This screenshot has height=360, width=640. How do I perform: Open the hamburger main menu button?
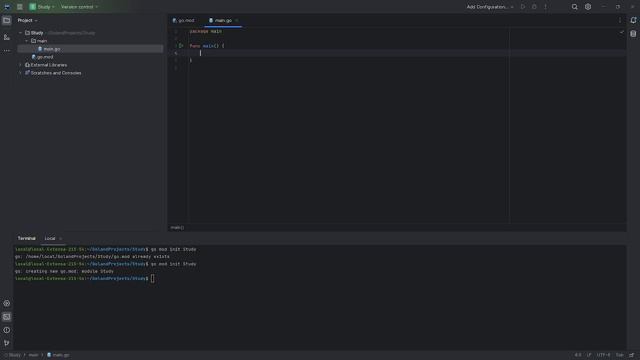[x=20, y=7]
